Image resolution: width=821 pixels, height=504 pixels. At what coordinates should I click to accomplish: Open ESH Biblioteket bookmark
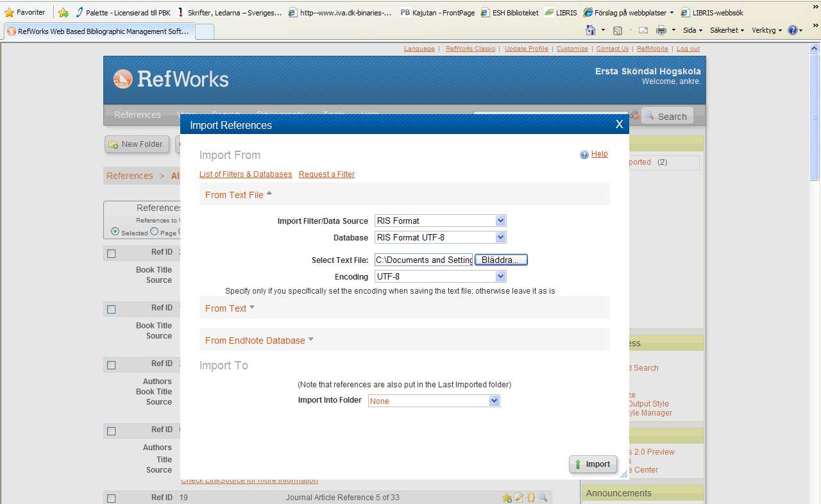pos(510,12)
